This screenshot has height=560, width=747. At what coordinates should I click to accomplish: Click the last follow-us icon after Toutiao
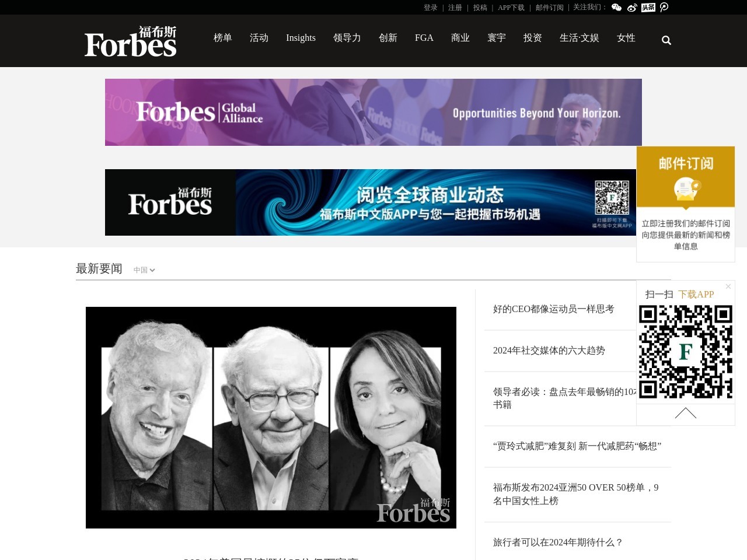point(664,8)
